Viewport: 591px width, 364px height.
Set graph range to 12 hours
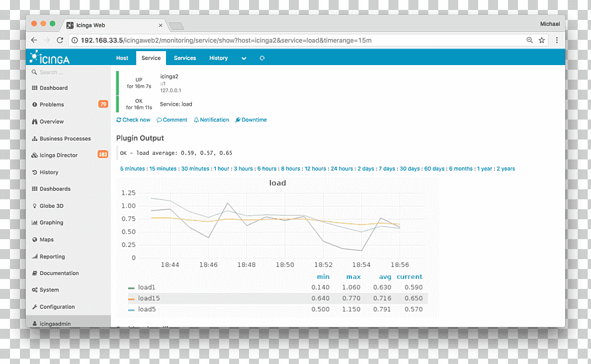315,169
